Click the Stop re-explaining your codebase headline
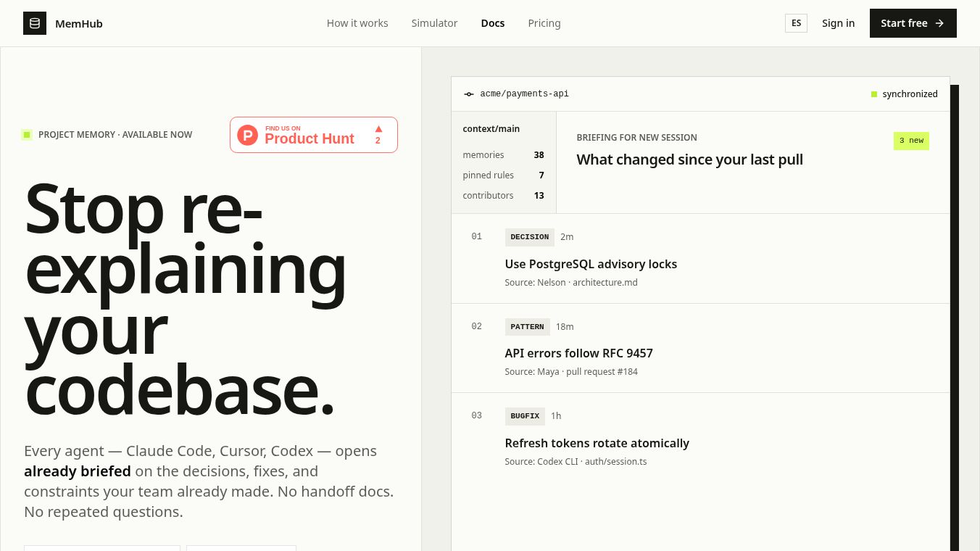Screen dimensions: 980x551 [x=186, y=299]
